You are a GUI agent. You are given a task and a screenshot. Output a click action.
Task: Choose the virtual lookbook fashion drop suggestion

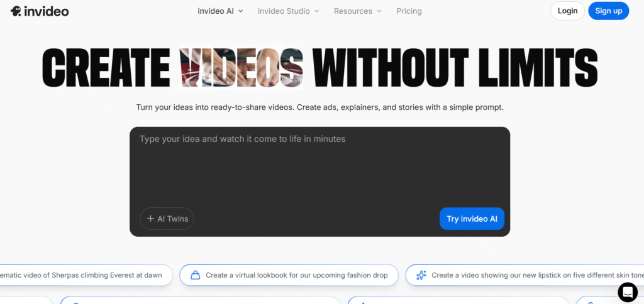point(296,275)
